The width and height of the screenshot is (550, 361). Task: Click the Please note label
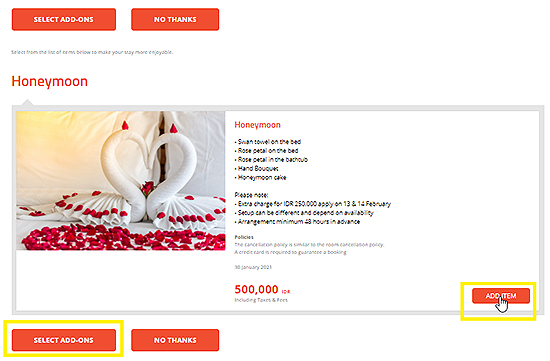(x=251, y=195)
